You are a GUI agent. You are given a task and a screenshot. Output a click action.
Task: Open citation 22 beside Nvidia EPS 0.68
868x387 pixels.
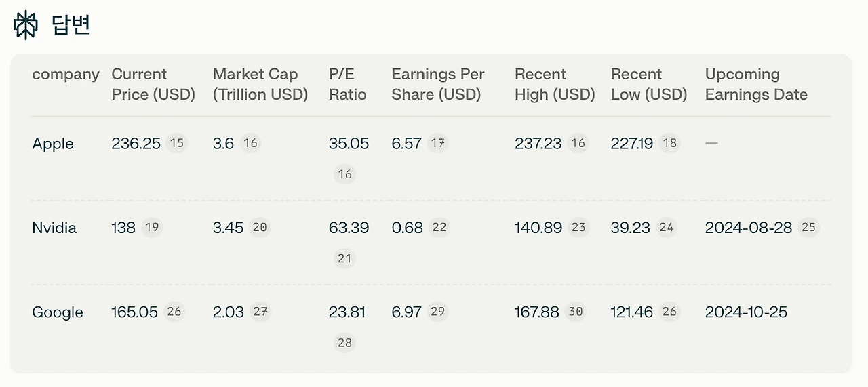coord(439,227)
